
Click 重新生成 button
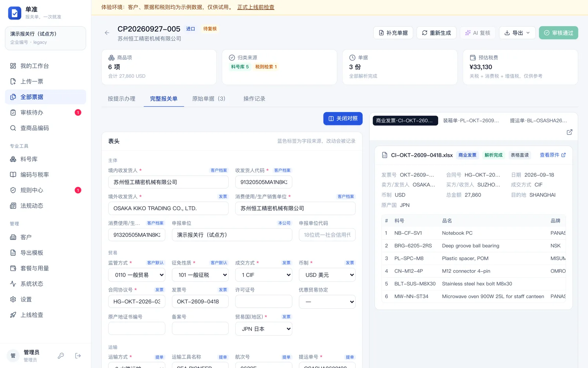click(x=436, y=33)
